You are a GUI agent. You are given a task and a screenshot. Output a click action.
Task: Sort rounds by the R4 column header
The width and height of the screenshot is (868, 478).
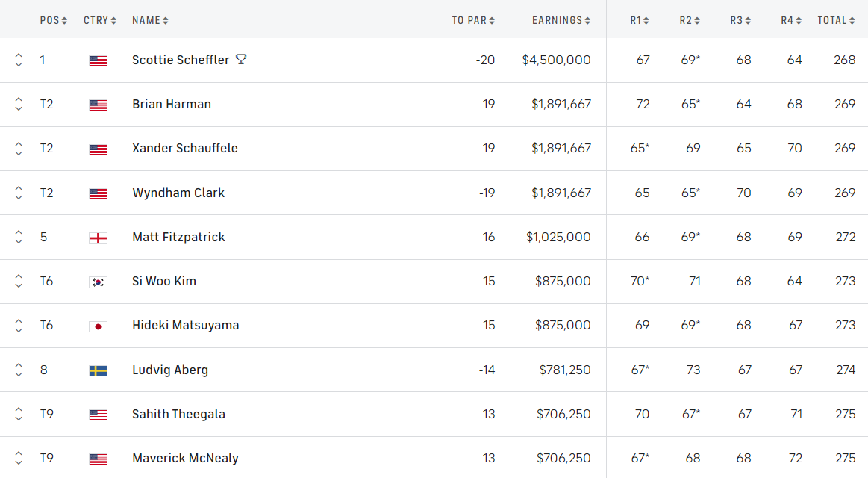pos(790,20)
